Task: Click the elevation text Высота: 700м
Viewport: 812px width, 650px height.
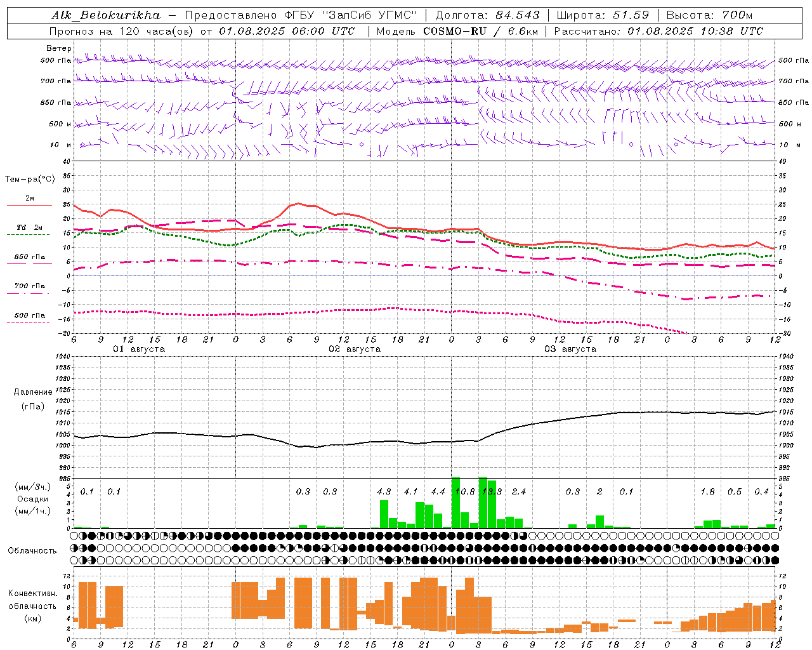Action: [x=709, y=15]
